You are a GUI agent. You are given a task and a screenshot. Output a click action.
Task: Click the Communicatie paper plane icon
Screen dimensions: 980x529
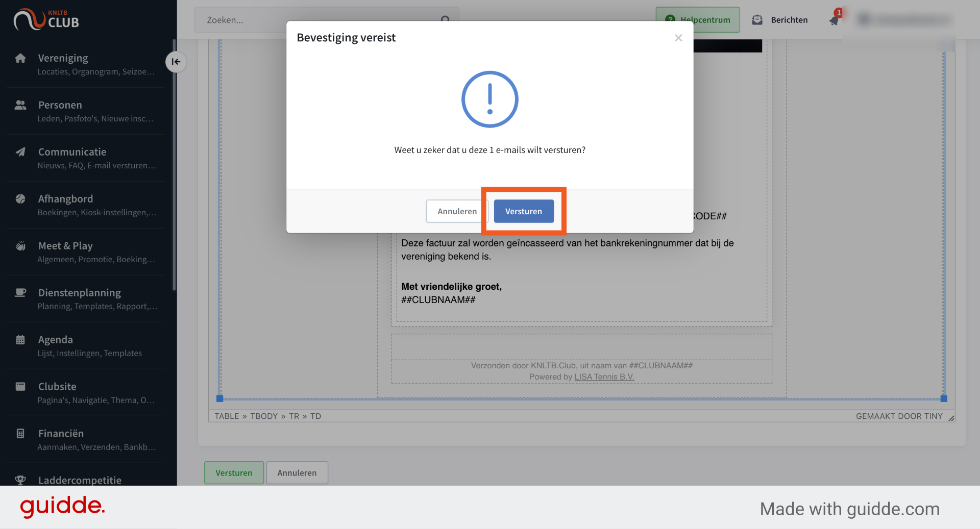pyautogui.click(x=20, y=152)
